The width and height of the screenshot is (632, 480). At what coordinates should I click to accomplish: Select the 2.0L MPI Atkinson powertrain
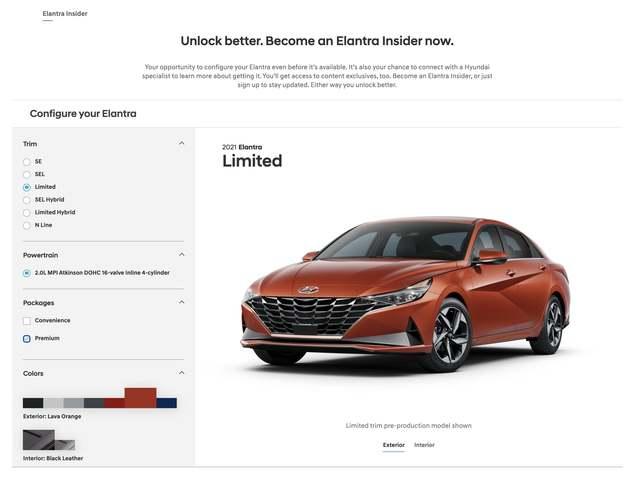point(27,273)
